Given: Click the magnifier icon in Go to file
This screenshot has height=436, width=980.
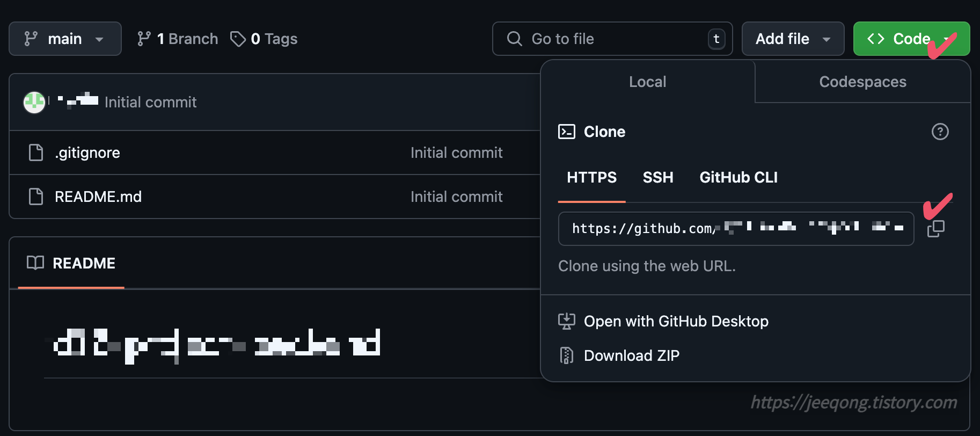Looking at the screenshot, I should (x=514, y=39).
